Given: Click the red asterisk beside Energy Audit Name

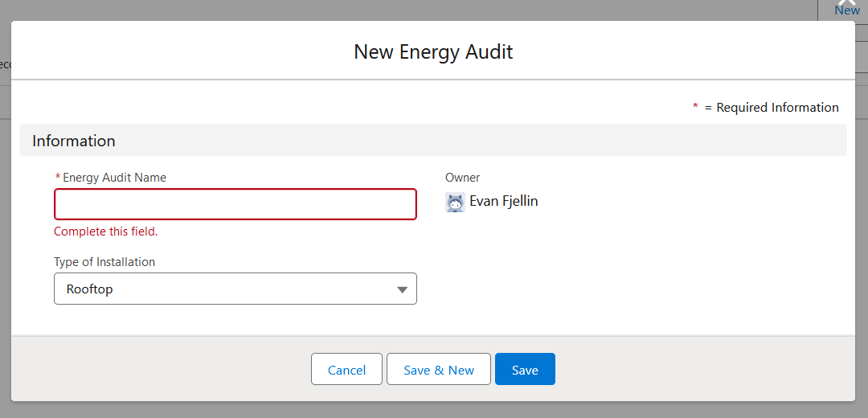Looking at the screenshot, I should coord(58,178).
